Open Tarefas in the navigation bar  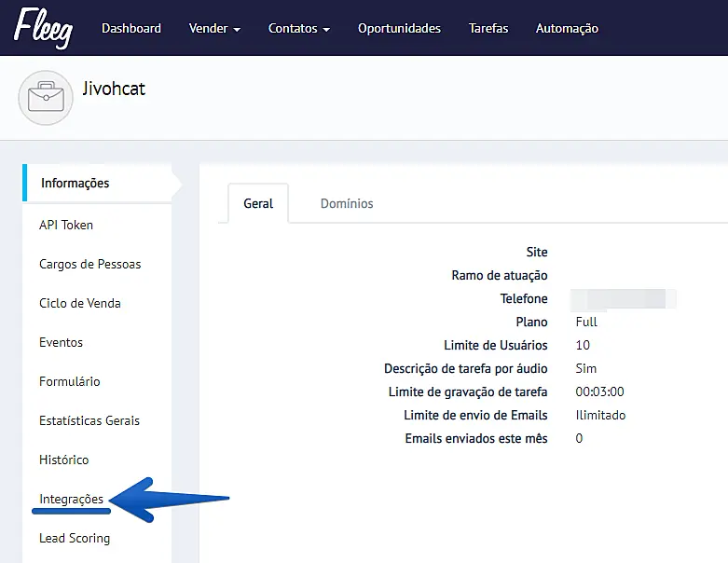tap(488, 29)
